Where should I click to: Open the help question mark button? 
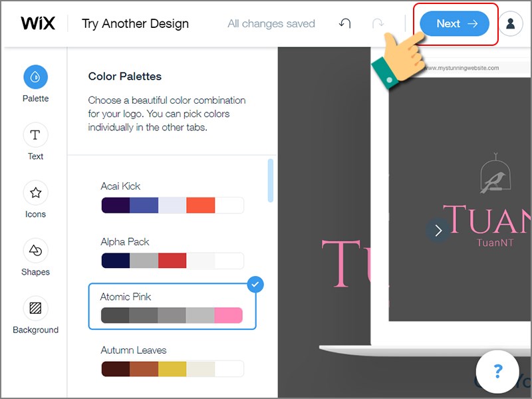pos(497,371)
